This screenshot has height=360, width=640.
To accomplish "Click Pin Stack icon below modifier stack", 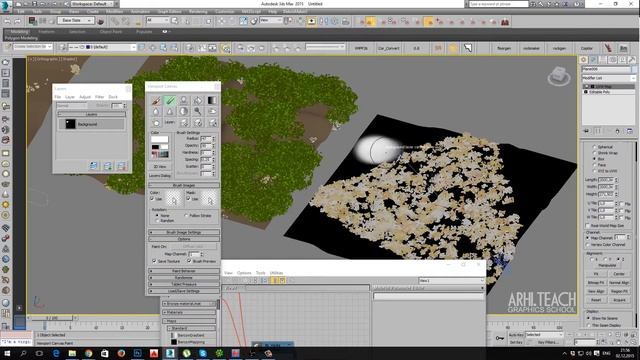I will pyautogui.click(x=587, y=131).
